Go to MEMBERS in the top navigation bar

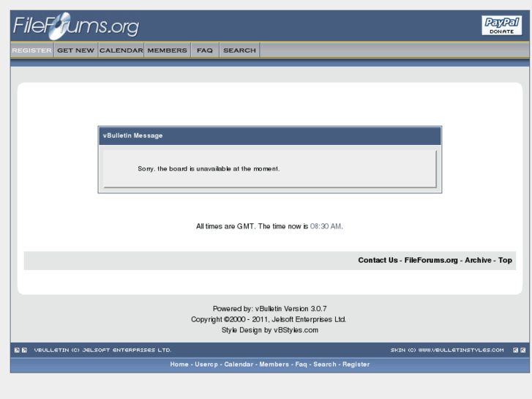pyautogui.click(x=168, y=51)
